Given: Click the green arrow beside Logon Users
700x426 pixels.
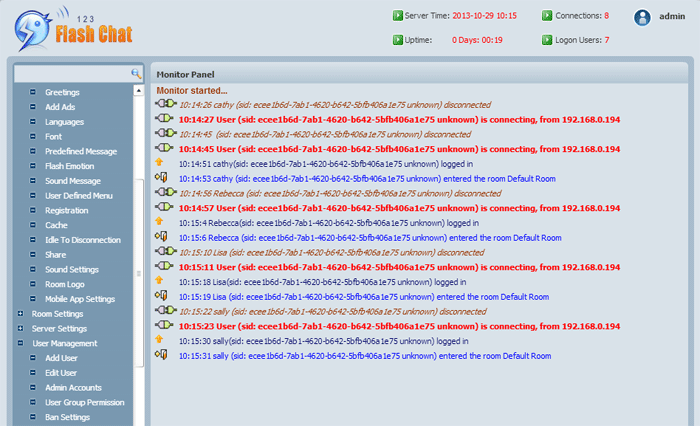Looking at the screenshot, I should click(x=546, y=40).
